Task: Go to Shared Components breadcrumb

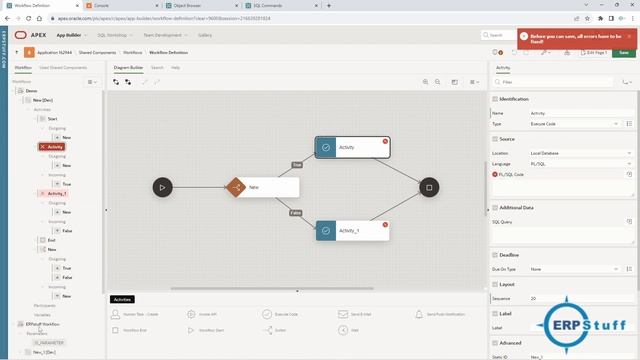Action: coord(97,52)
